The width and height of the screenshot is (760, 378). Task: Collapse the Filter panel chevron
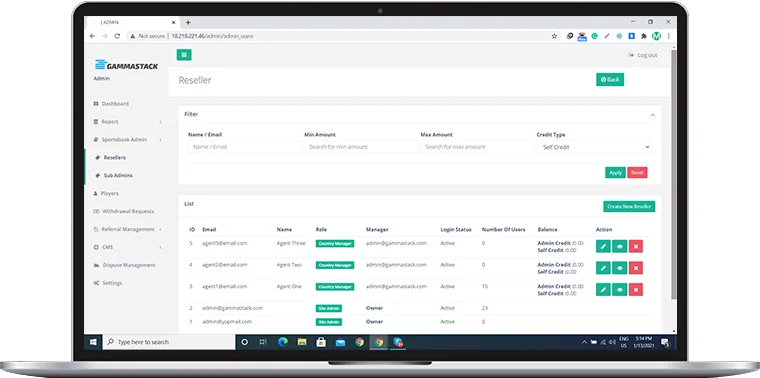652,115
